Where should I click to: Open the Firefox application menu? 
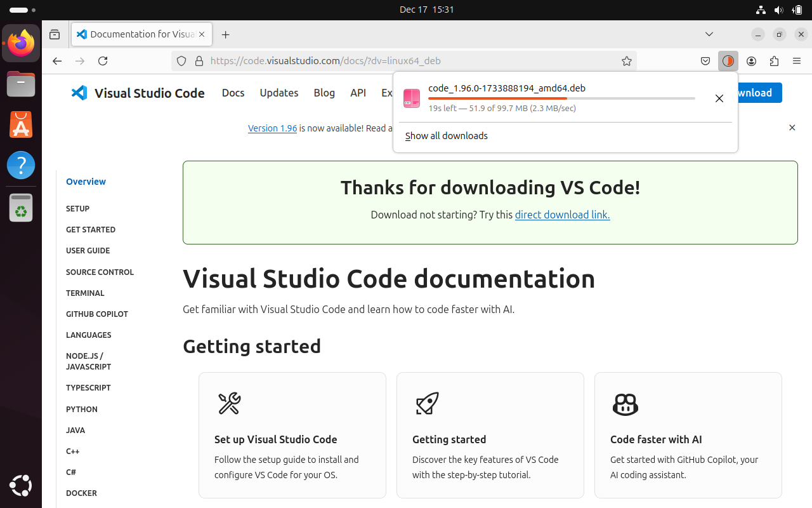[797, 61]
